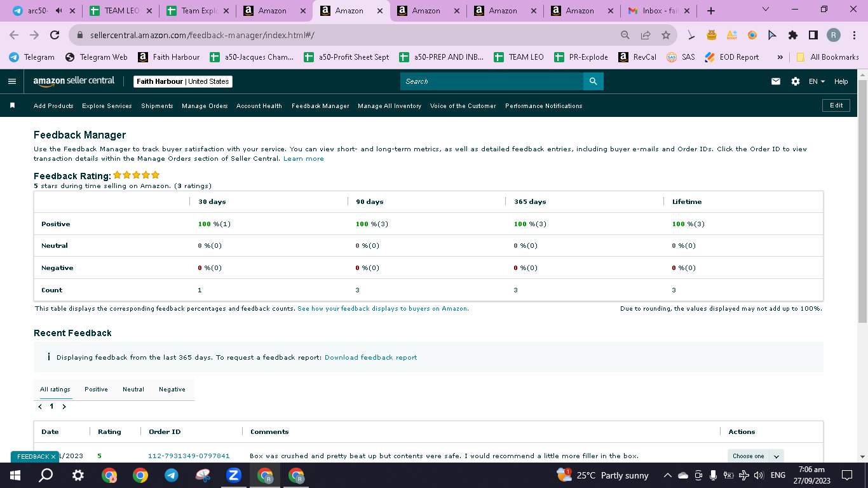The height and width of the screenshot is (488, 868).
Task: Reload the current page
Action: click(x=55, y=36)
